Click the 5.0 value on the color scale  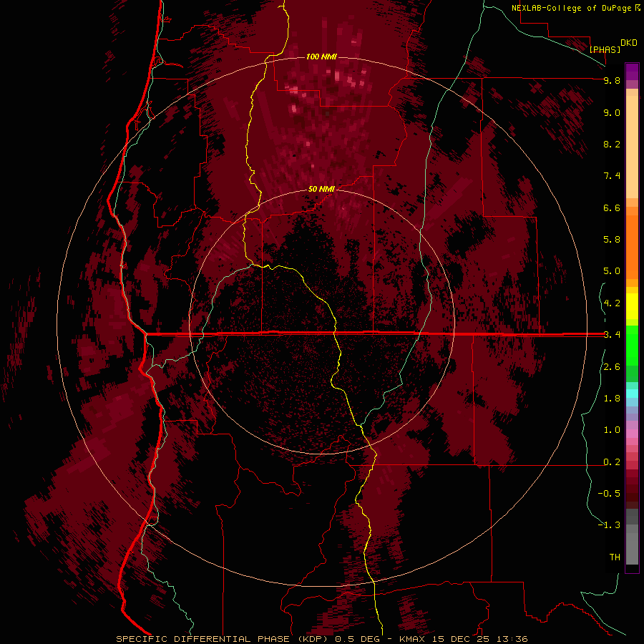[x=612, y=271]
